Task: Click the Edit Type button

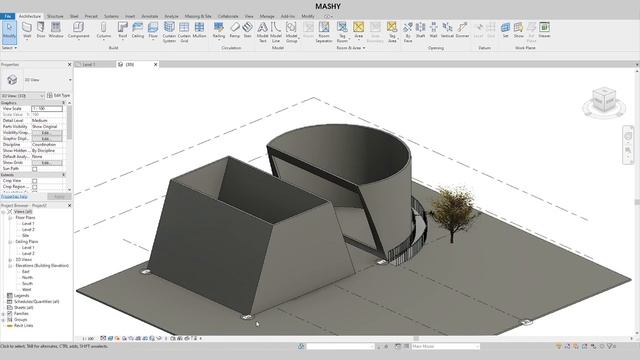Action: click(58, 96)
